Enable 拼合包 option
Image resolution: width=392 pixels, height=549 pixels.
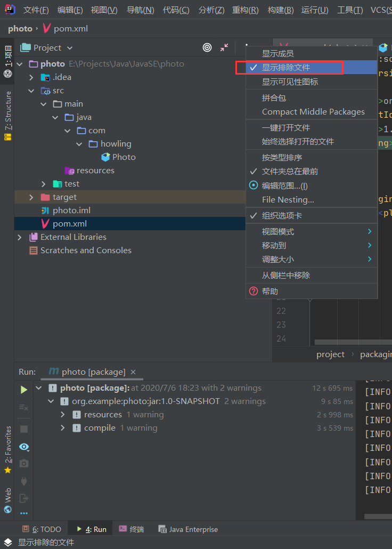tap(312, 98)
